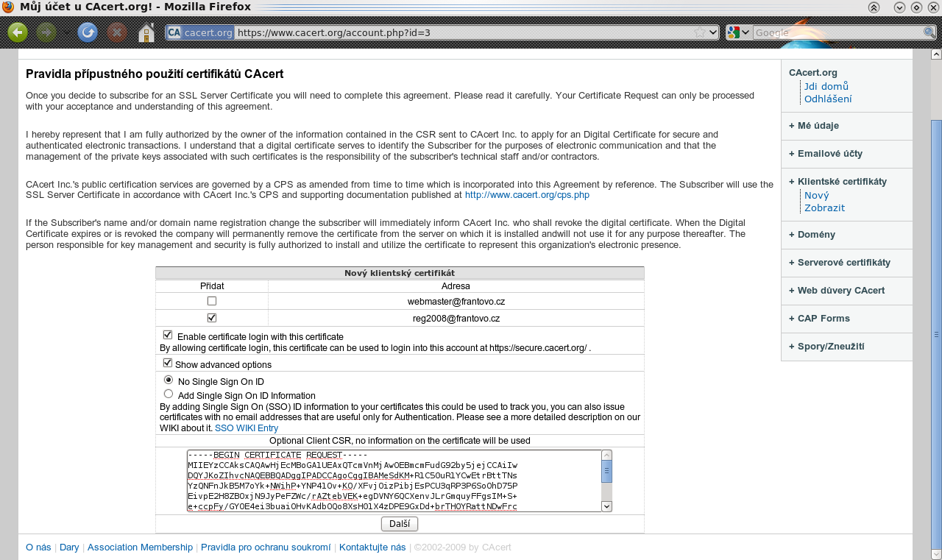The height and width of the screenshot is (560, 942).
Task: Click the page scrollbar up arrow
Action: [936, 54]
